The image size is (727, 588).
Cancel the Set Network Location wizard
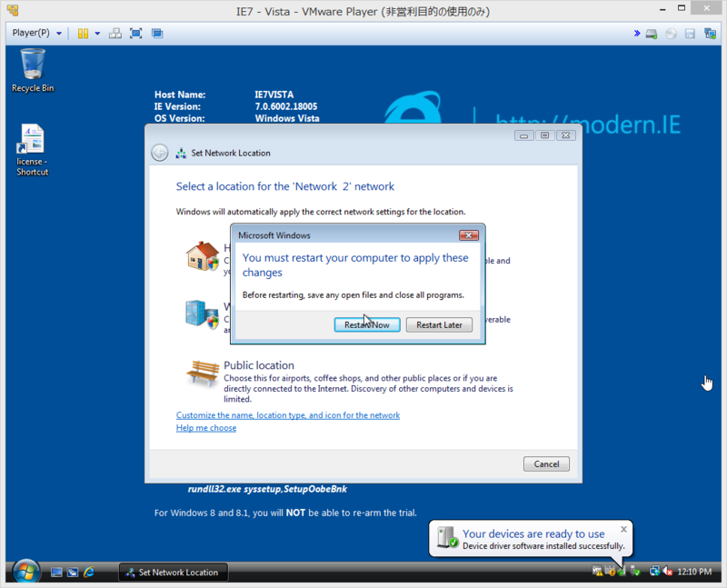[546, 463]
